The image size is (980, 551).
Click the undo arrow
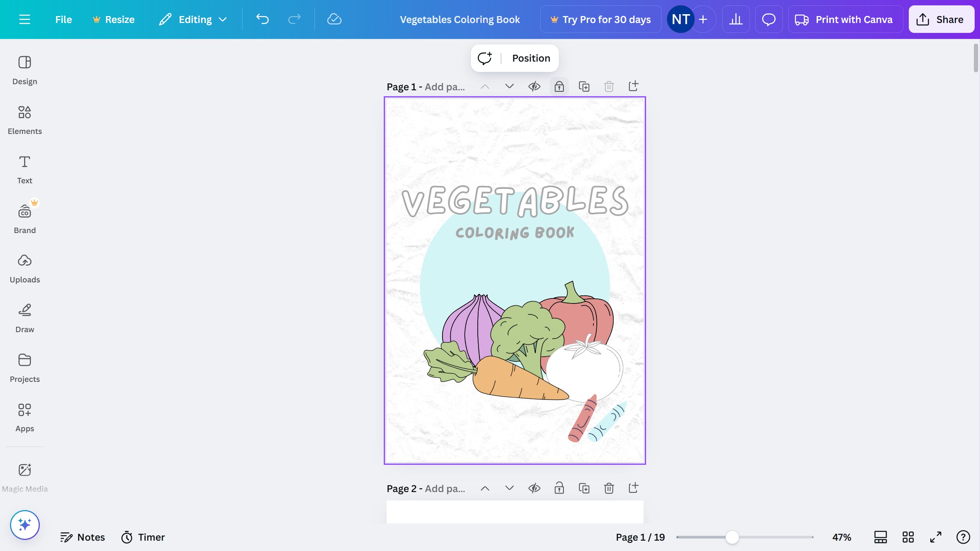pos(263,19)
